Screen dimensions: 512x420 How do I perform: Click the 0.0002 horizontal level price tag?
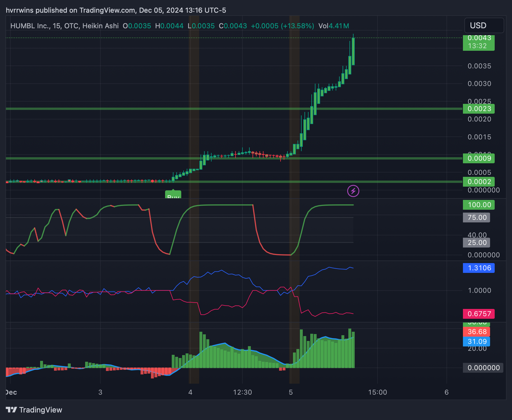[x=479, y=182]
